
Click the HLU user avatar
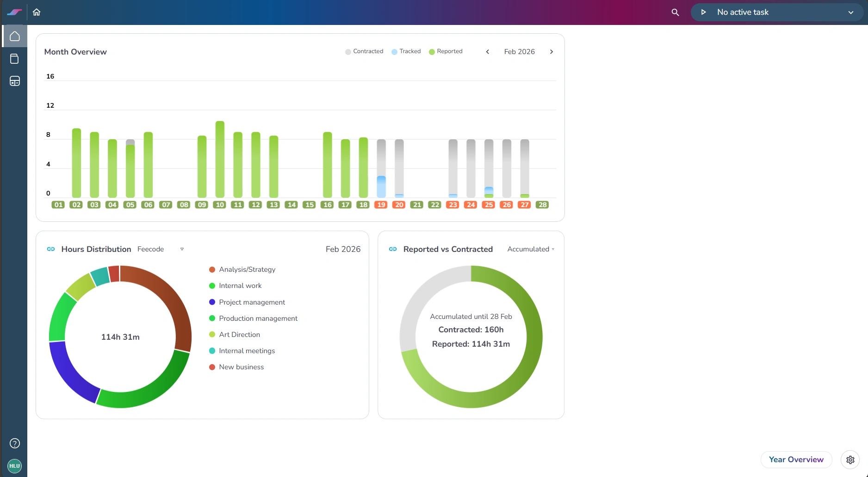[x=15, y=466]
